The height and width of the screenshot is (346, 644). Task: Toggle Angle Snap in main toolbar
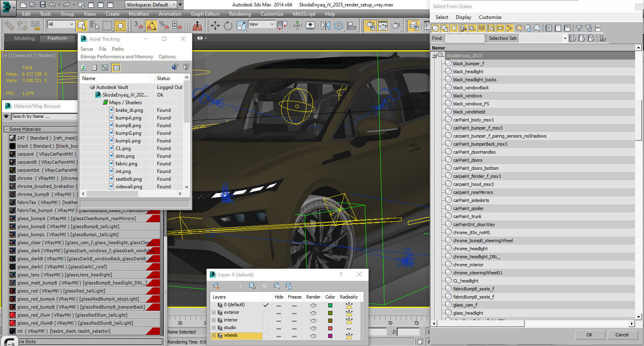(151, 26)
